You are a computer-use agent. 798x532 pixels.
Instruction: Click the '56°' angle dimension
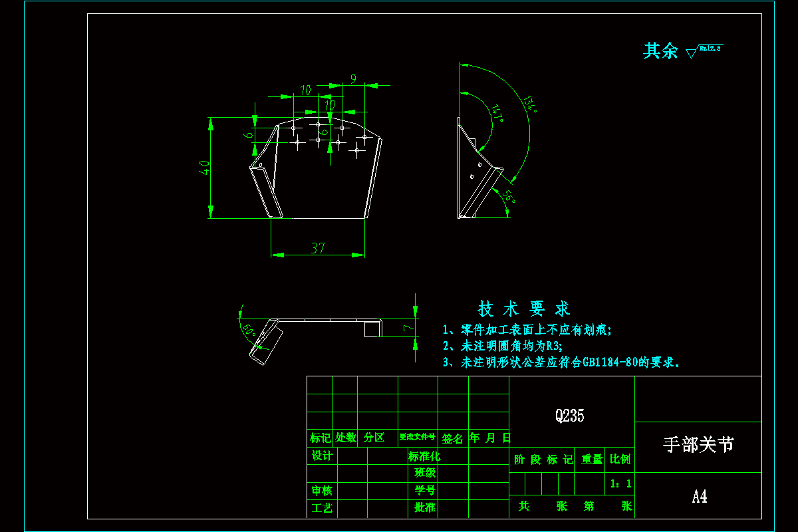click(509, 198)
